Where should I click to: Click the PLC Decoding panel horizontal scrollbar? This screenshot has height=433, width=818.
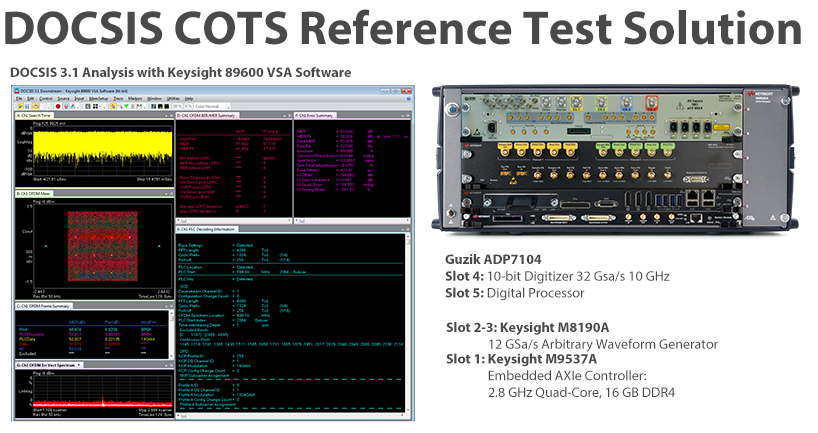pos(290,416)
